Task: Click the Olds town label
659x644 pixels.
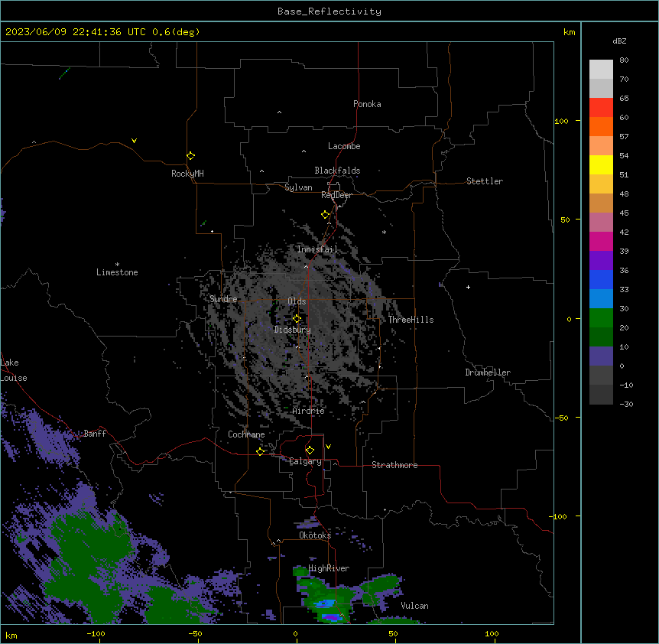Action: tap(297, 301)
